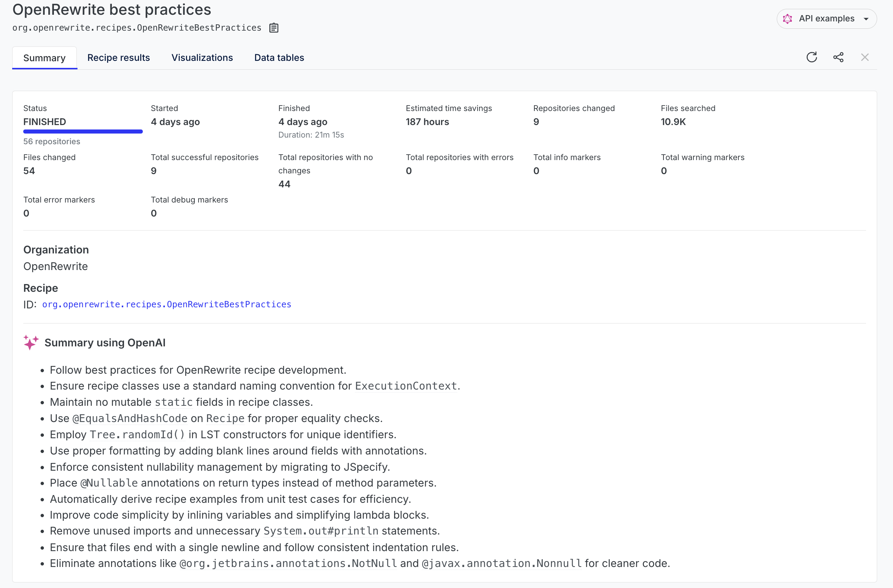Click the GraphQL logo in API examples
The width and height of the screenshot is (893, 588).
[787, 18]
